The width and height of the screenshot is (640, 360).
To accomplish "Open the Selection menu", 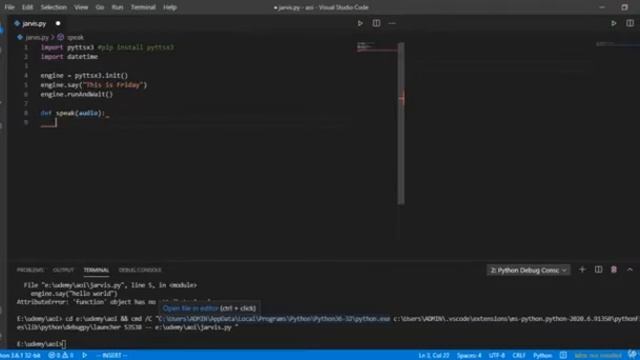I will point(53,7).
